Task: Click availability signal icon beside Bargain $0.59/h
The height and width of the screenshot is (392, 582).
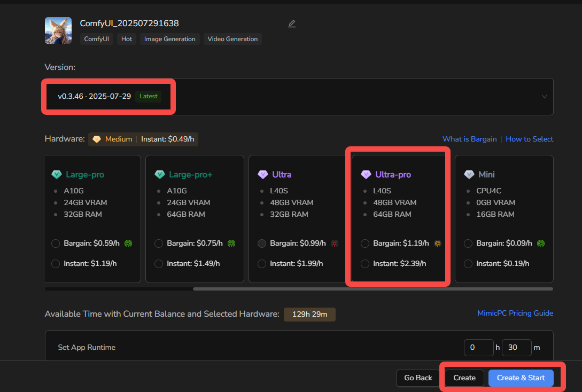Action: coord(128,244)
